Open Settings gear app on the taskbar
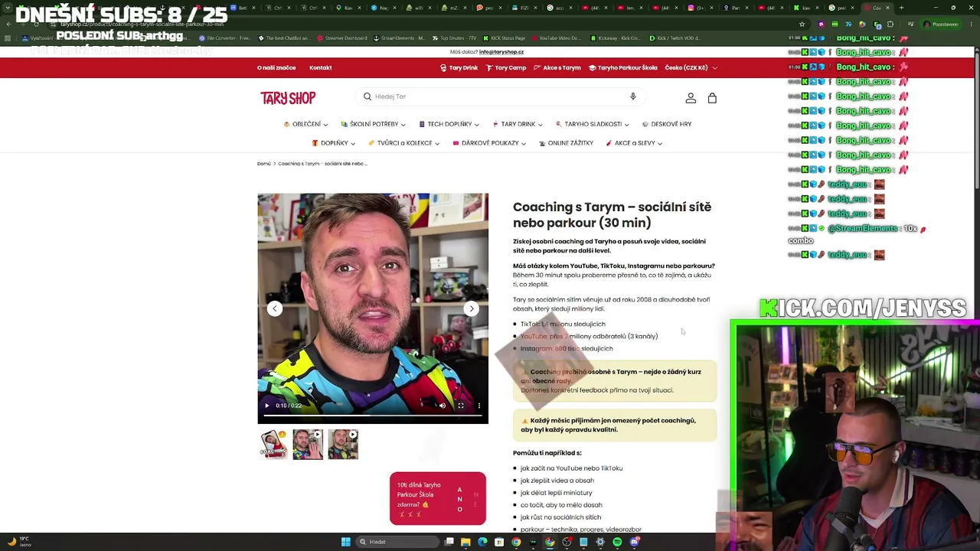Screen dimensions: 980x551 pyautogui.click(x=600, y=542)
